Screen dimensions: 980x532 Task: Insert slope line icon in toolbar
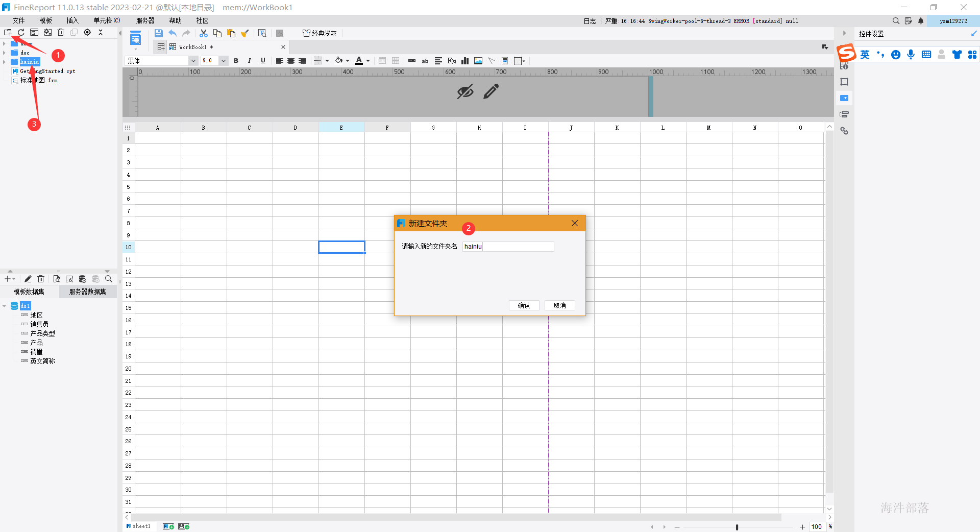tap(492, 61)
